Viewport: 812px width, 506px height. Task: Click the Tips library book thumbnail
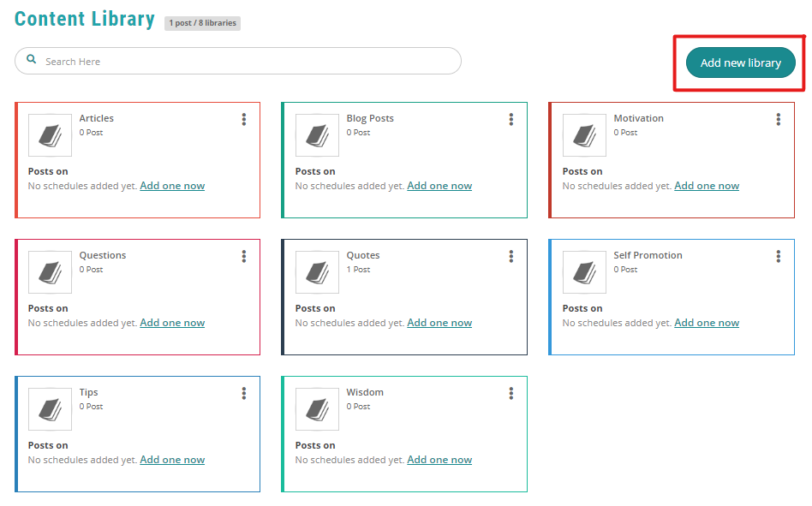point(50,409)
